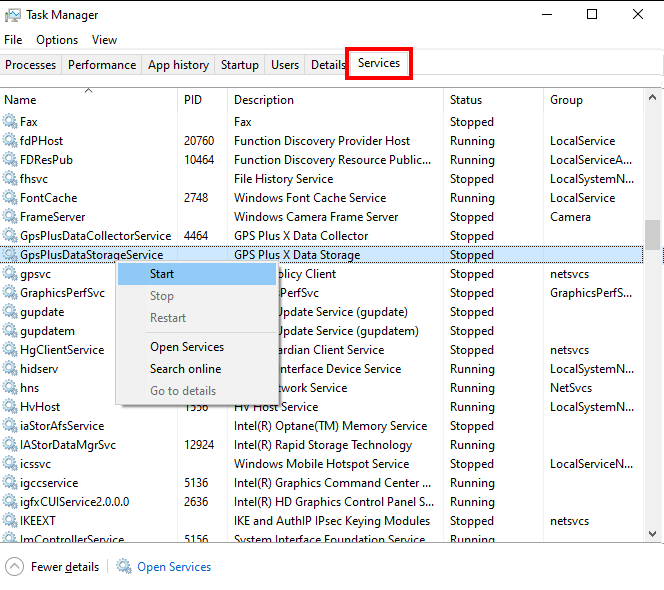Viewport: 664px width, 590px height.
Task: Sort services by Status column header
Action: pos(466,100)
